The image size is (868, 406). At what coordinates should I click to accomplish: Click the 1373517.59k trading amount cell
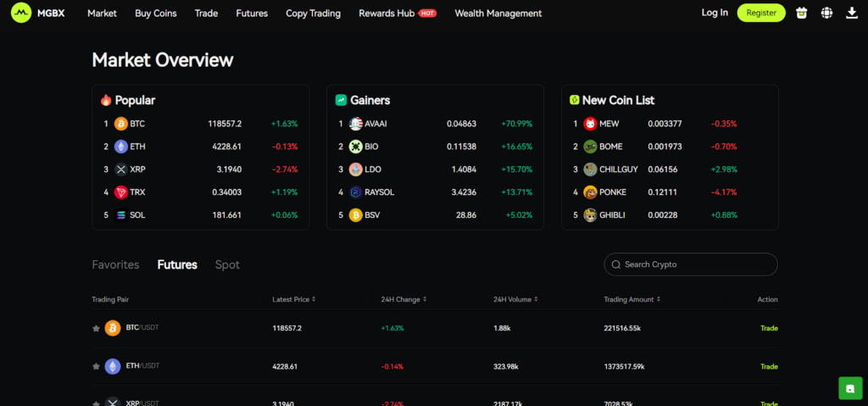(624, 367)
